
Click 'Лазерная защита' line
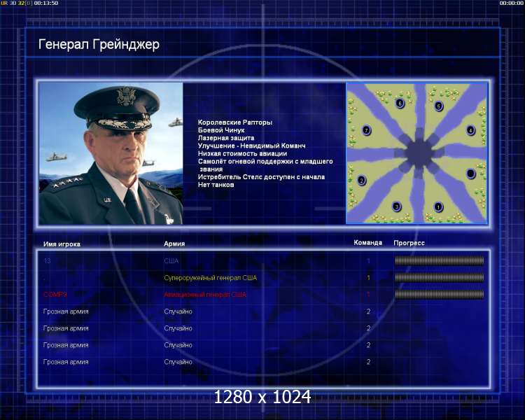226,138
